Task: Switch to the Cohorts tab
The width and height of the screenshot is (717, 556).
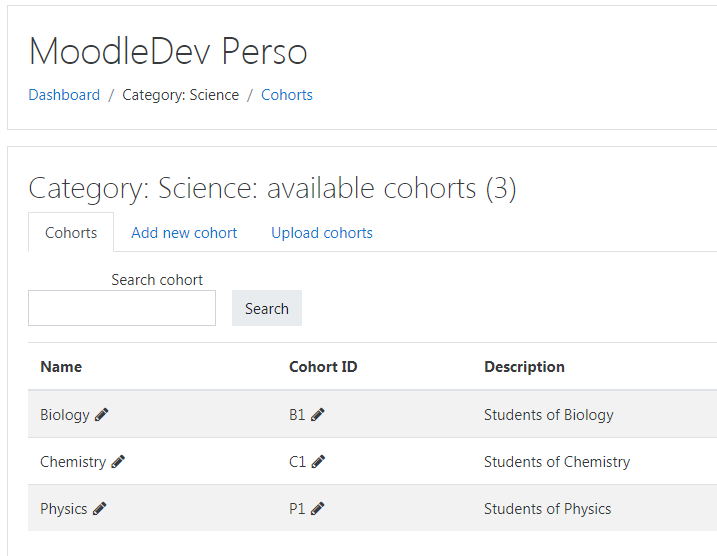Action: 71,233
